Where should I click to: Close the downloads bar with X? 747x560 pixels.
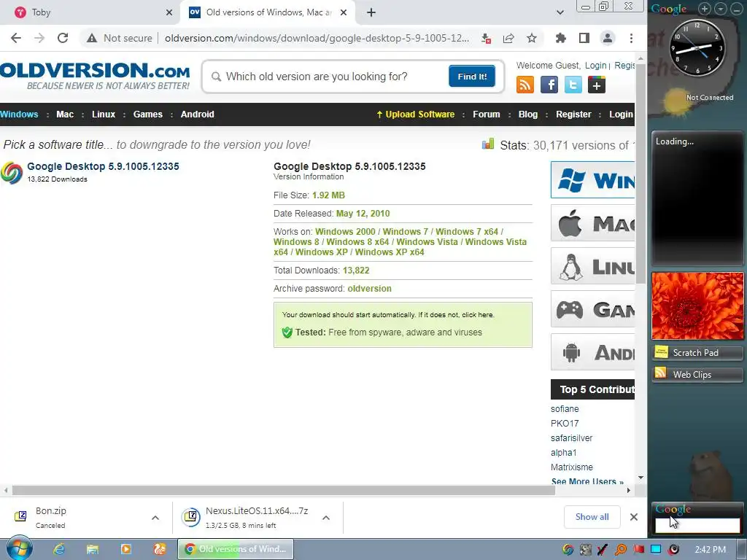pyautogui.click(x=634, y=517)
